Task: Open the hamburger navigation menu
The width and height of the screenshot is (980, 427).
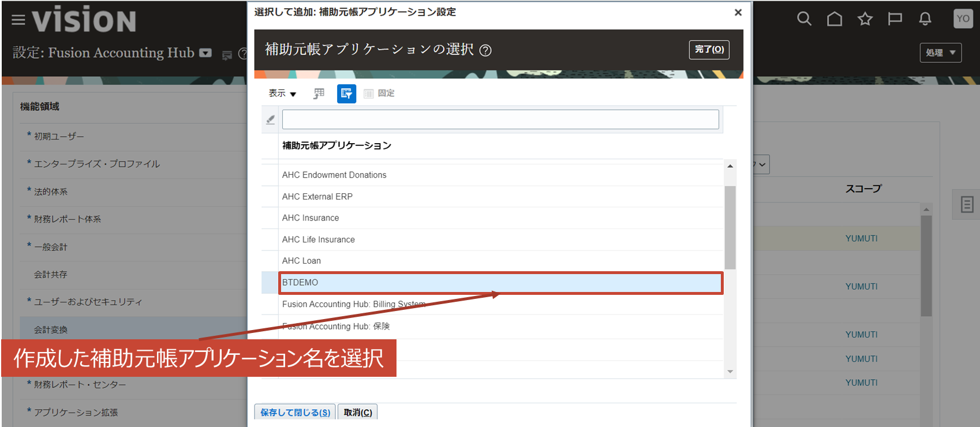Action: 18,20
